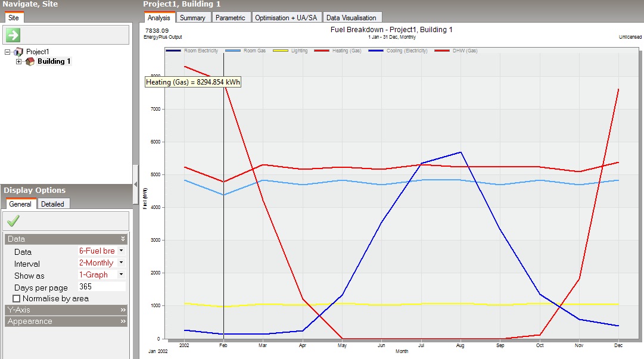Open the Interval dropdown set to 2-Monthly
This screenshot has width=644, height=359.
(x=121, y=263)
